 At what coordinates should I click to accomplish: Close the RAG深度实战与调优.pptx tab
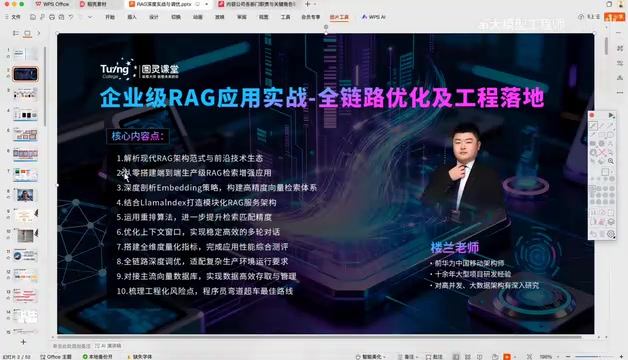(207, 4)
